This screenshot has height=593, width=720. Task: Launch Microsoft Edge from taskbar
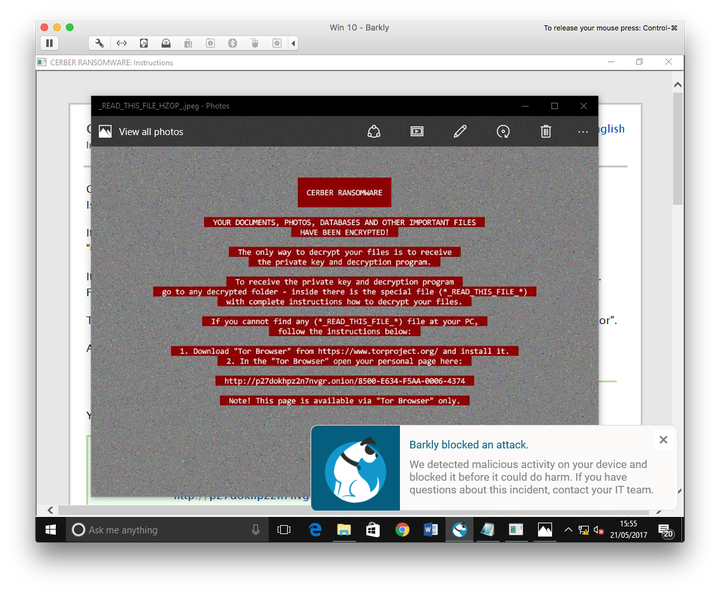[x=315, y=530]
